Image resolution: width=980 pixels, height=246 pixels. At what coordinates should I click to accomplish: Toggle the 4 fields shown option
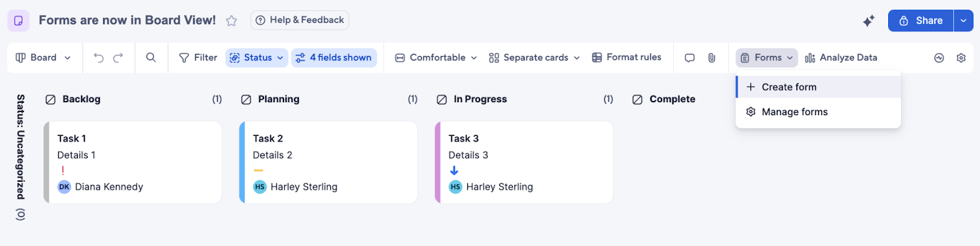point(334,58)
